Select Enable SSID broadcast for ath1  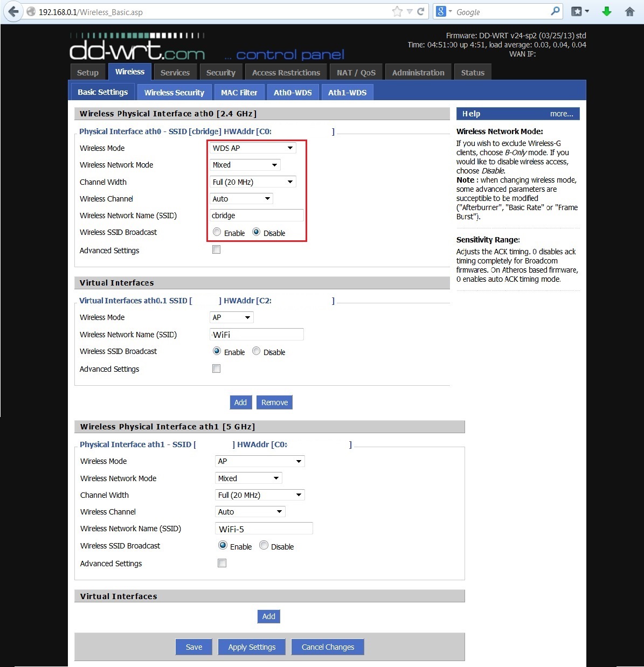[223, 545]
